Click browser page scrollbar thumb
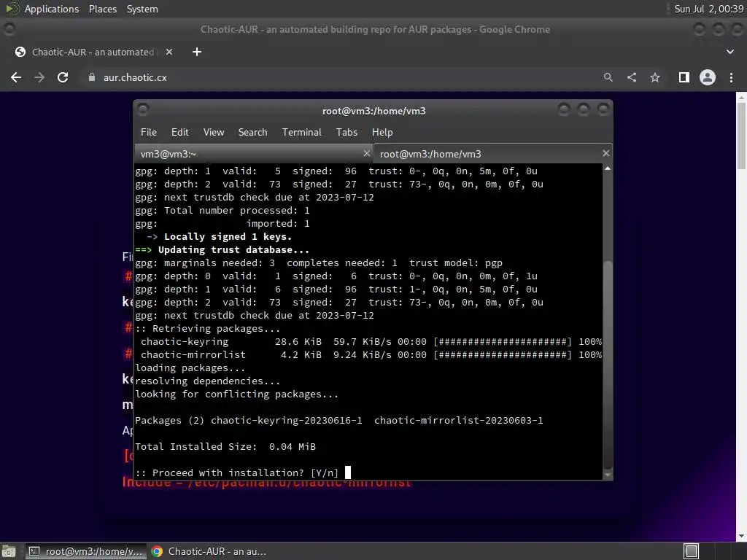The height and width of the screenshot is (560, 747). [741, 135]
